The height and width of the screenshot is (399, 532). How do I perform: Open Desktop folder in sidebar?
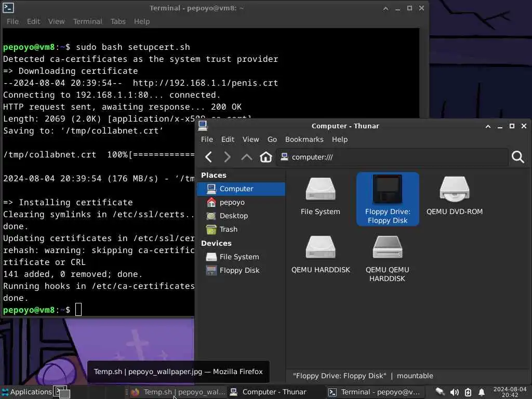pos(241,216)
